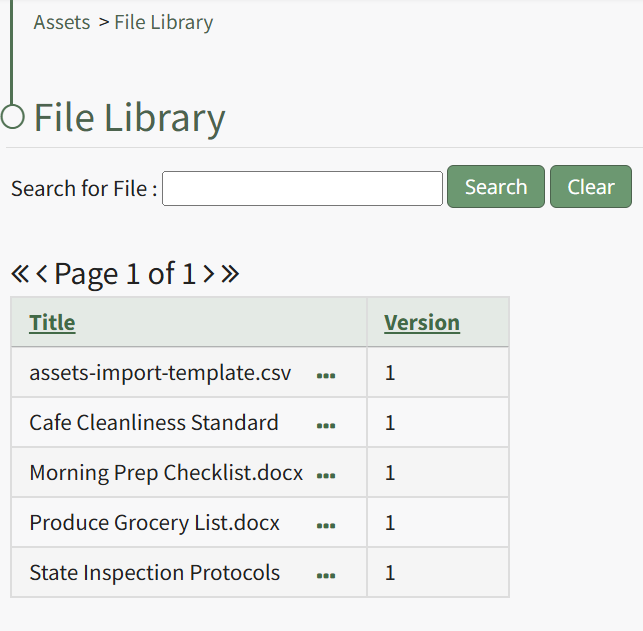This screenshot has width=643, height=631.
Task: Select the Produce Grocery List.docx file title
Action: 154,523
